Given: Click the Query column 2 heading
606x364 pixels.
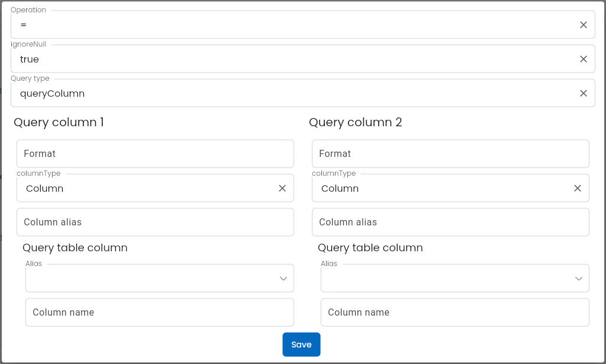Looking at the screenshot, I should click(356, 122).
